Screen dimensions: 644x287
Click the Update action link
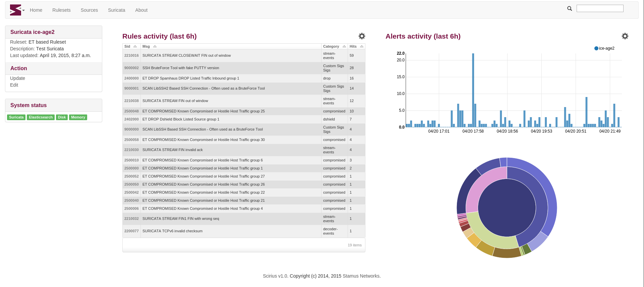(17, 78)
